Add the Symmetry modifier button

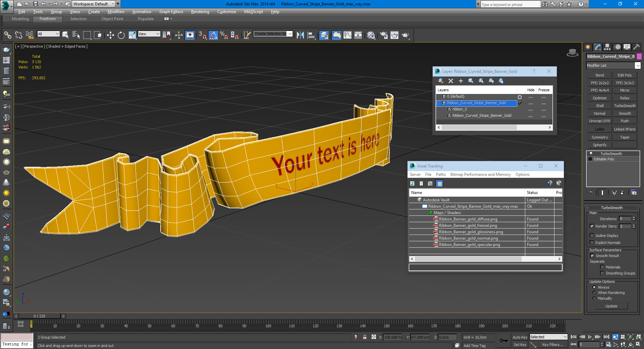coord(599,137)
